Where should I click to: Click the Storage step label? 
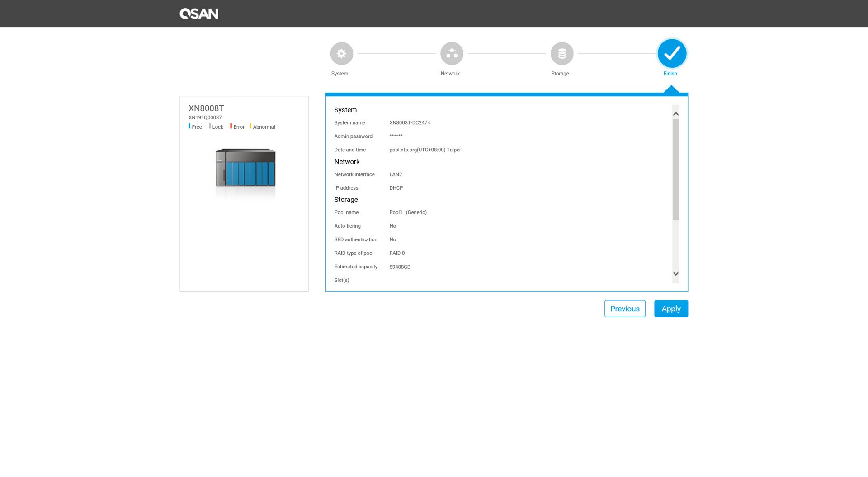click(x=560, y=74)
